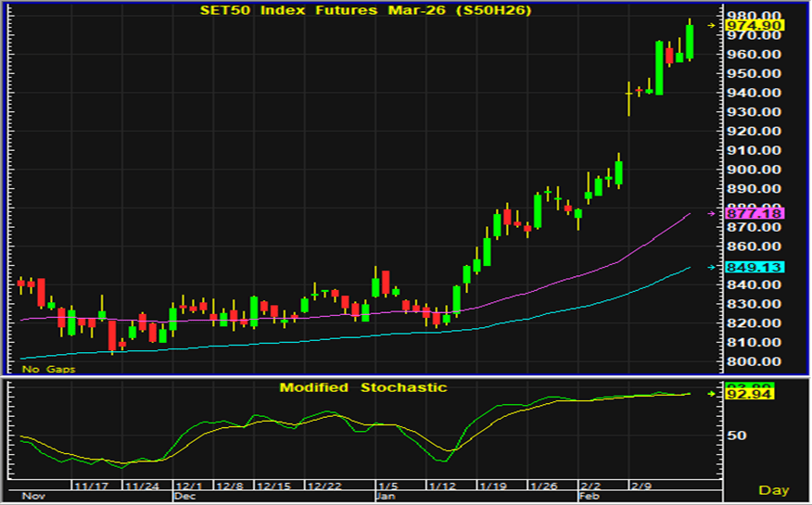
Task: Click the 900.00 level on price axis
Action: (x=752, y=170)
